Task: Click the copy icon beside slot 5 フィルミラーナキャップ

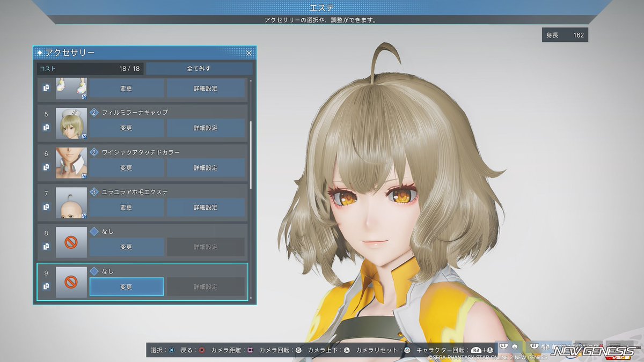Action: pyautogui.click(x=46, y=127)
